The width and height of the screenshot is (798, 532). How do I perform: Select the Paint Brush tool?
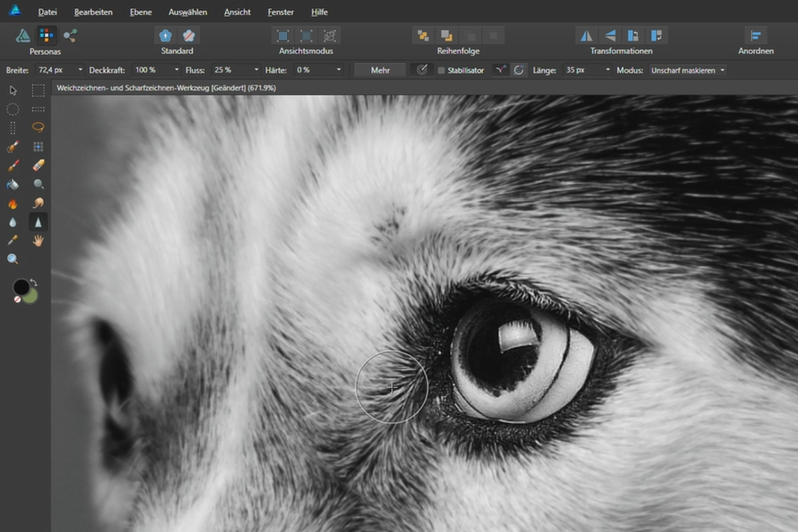(x=13, y=165)
